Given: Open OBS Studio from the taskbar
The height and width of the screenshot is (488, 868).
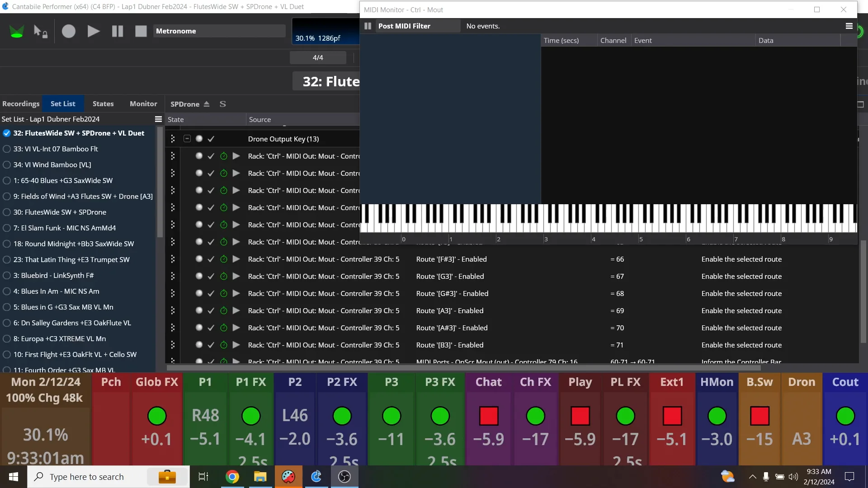Looking at the screenshot, I should (344, 477).
